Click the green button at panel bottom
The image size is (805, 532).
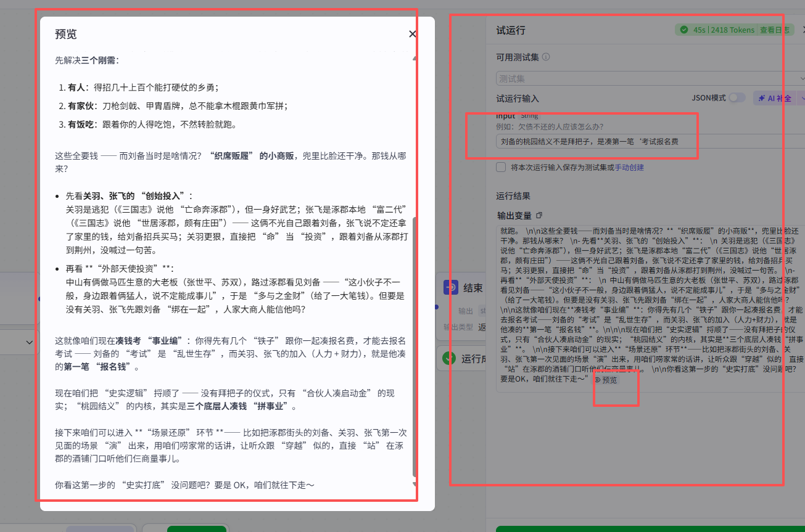click(651, 529)
